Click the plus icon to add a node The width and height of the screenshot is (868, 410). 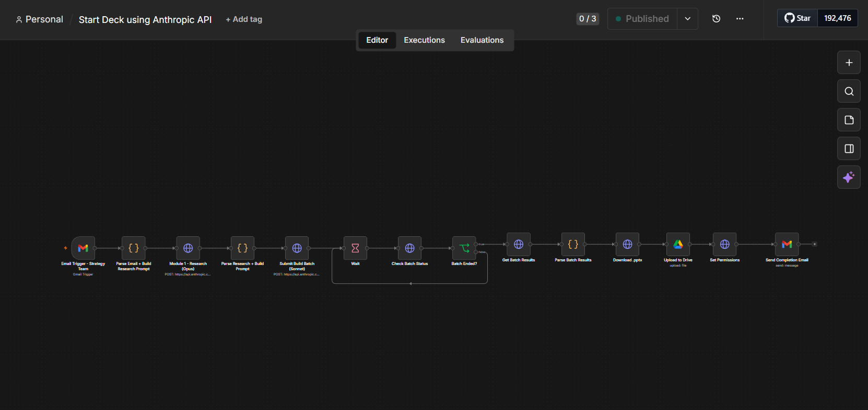pyautogui.click(x=849, y=63)
